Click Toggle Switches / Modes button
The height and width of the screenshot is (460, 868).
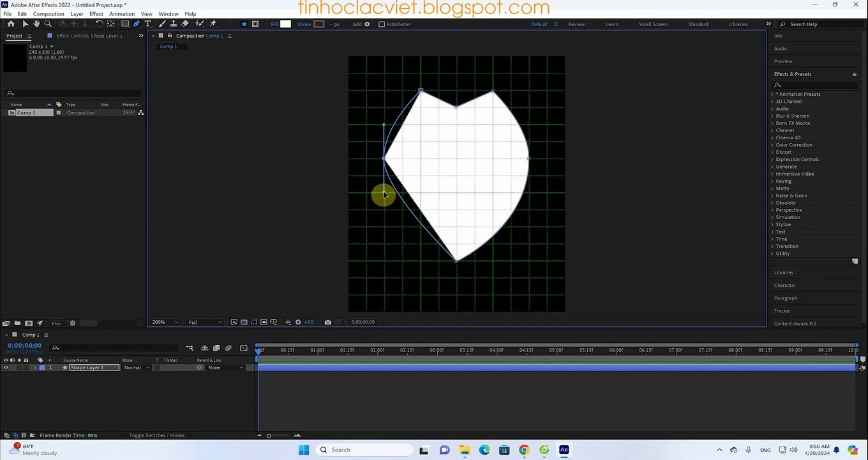coord(156,435)
